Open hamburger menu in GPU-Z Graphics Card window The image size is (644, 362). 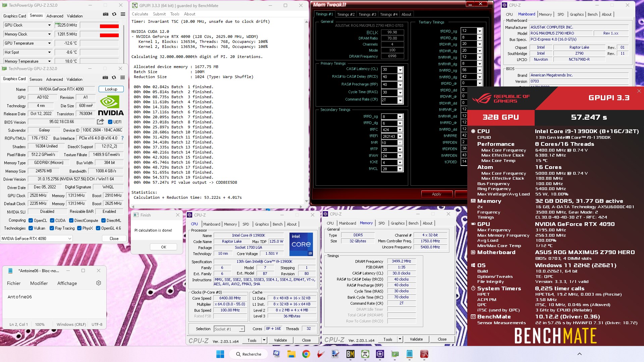coord(122,77)
